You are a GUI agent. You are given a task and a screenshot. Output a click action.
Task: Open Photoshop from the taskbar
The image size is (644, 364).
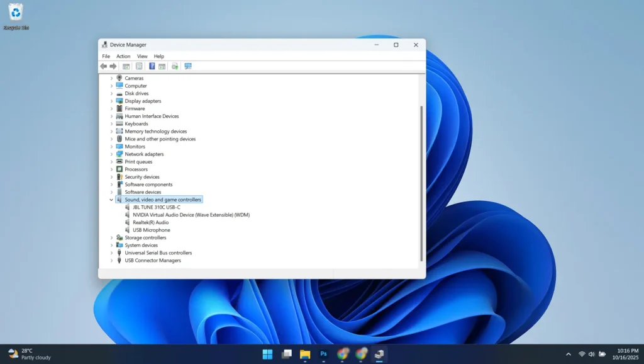(x=323, y=355)
